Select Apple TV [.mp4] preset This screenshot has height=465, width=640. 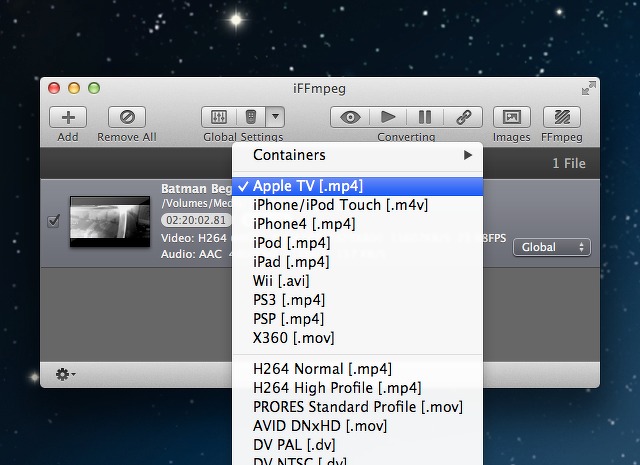coord(357,186)
